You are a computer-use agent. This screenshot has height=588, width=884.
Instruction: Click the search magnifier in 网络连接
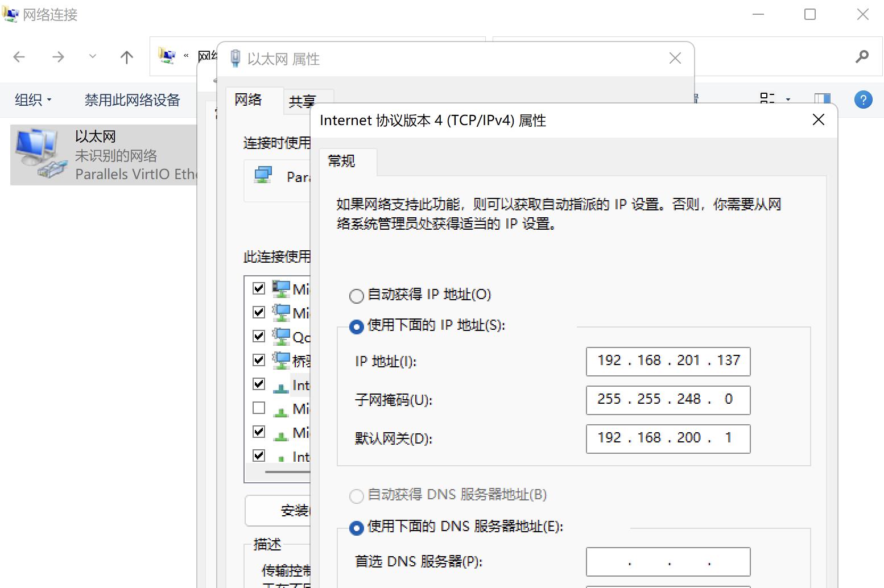pyautogui.click(x=862, y=56)
